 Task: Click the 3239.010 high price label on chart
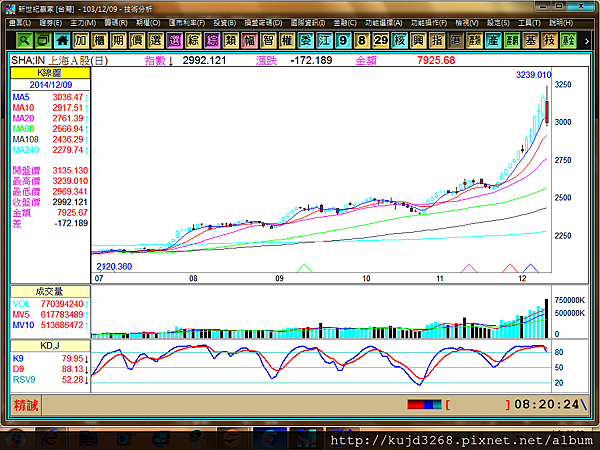(x=533, y=75)
